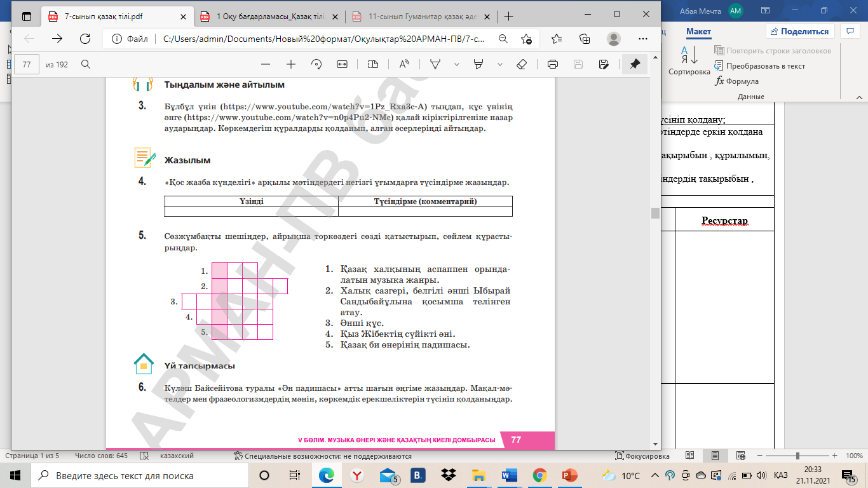Click the Save as PDF icon
This screenshot has height=488, width=868.
tap(604, 64)
